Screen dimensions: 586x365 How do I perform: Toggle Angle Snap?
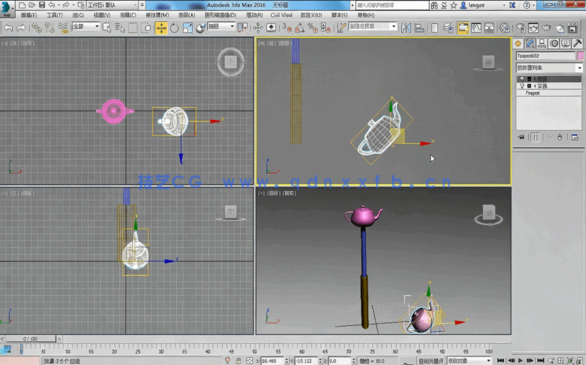click(300, 28)
